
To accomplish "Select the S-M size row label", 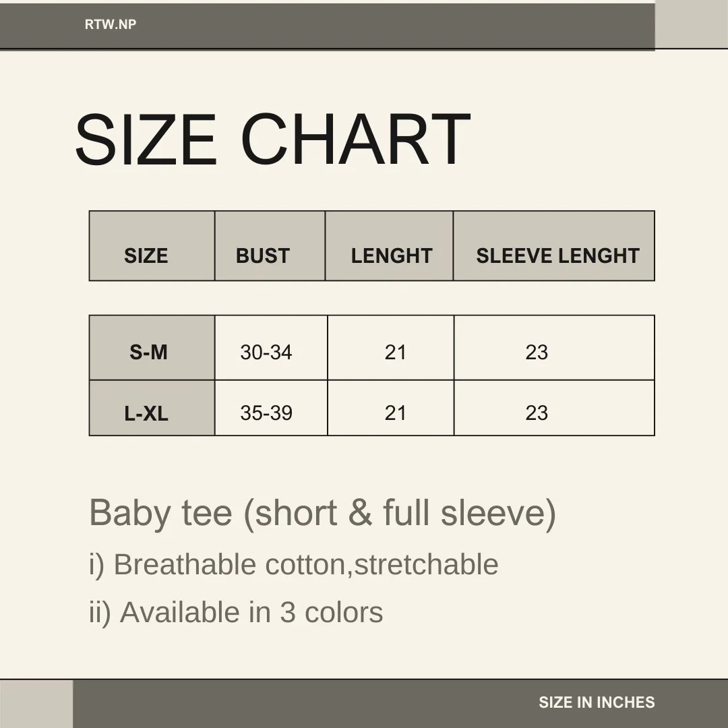I will point(148,352).
